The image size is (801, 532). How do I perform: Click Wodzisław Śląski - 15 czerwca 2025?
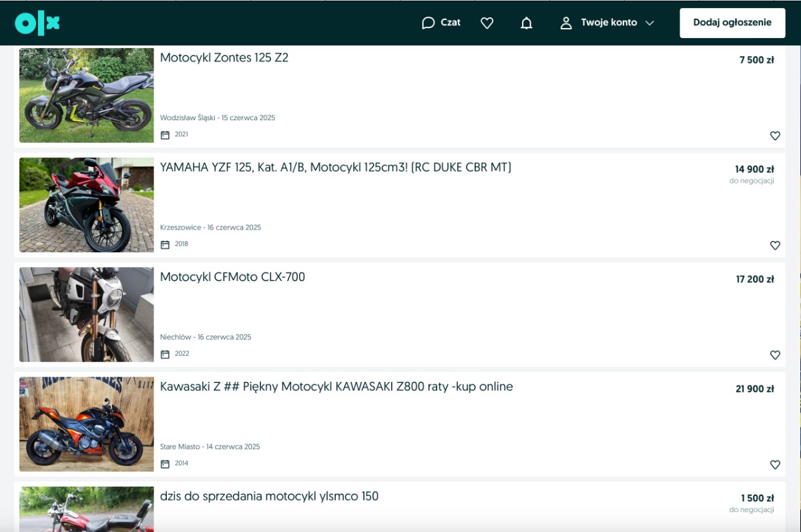(x=218, y=117)
